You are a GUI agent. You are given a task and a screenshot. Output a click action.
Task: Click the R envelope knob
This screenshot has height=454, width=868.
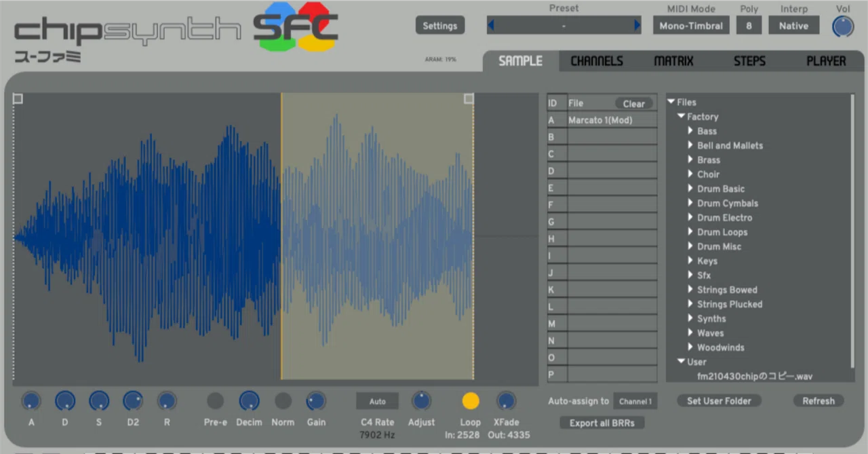pyautogui.click(x=167, y=401)
